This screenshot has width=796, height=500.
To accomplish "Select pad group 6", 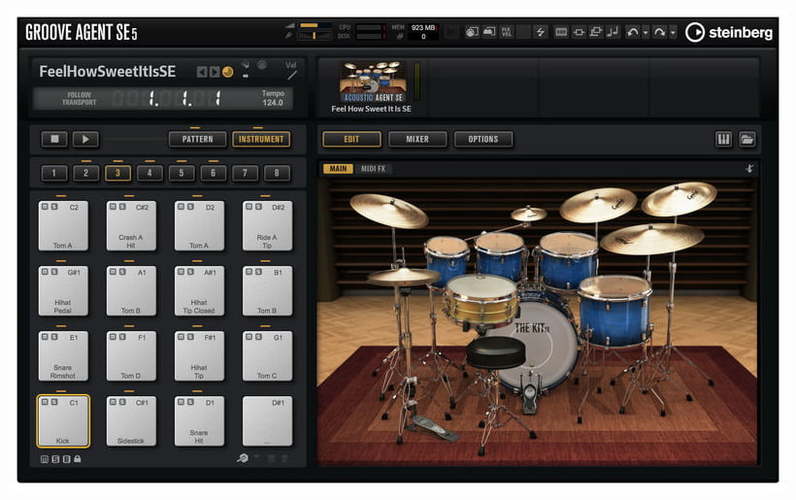I will point(213,173).
